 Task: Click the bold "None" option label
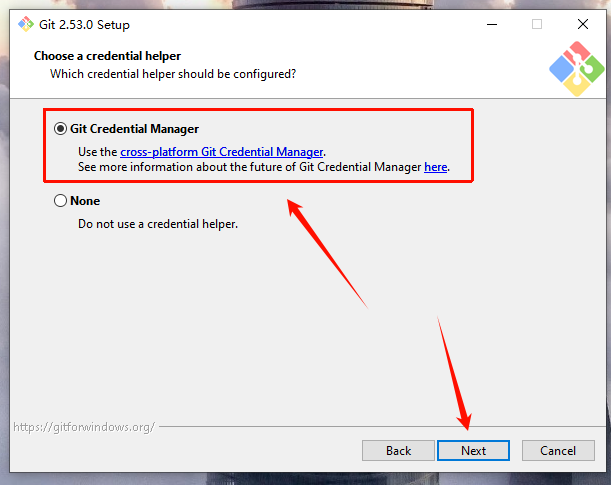click(85, 201)
